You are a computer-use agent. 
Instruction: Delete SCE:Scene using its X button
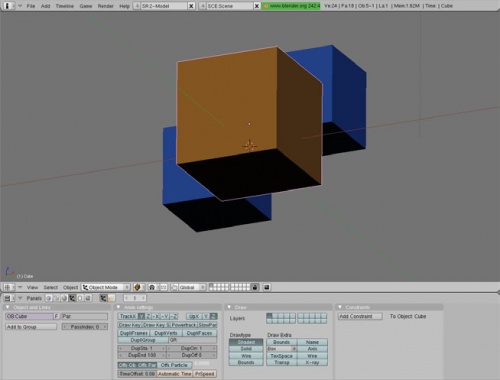pos(257,6)
